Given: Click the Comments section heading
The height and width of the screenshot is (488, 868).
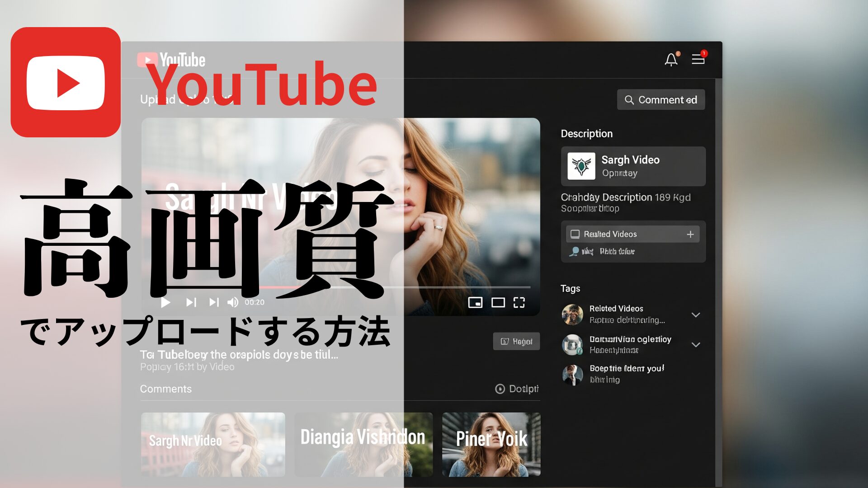Looking at the screenshot, I should point(166,389).
